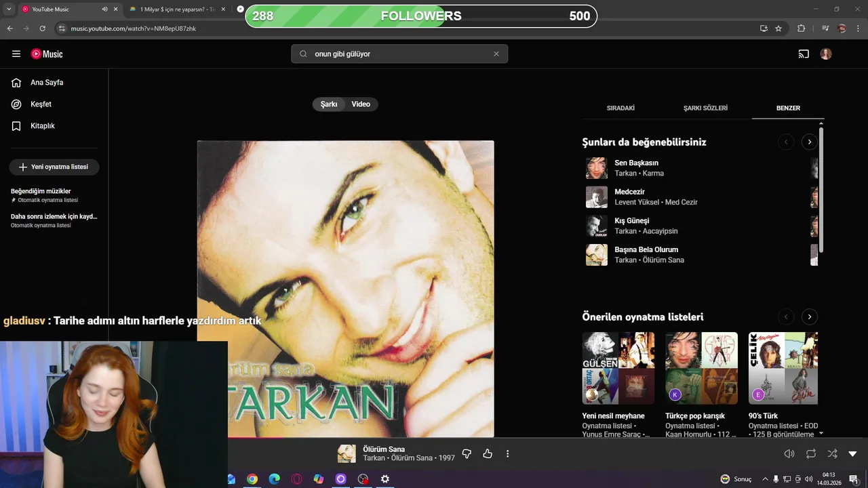Go back with the browser back arrow
The image size is (868, 488).
[x=9, y=28]
